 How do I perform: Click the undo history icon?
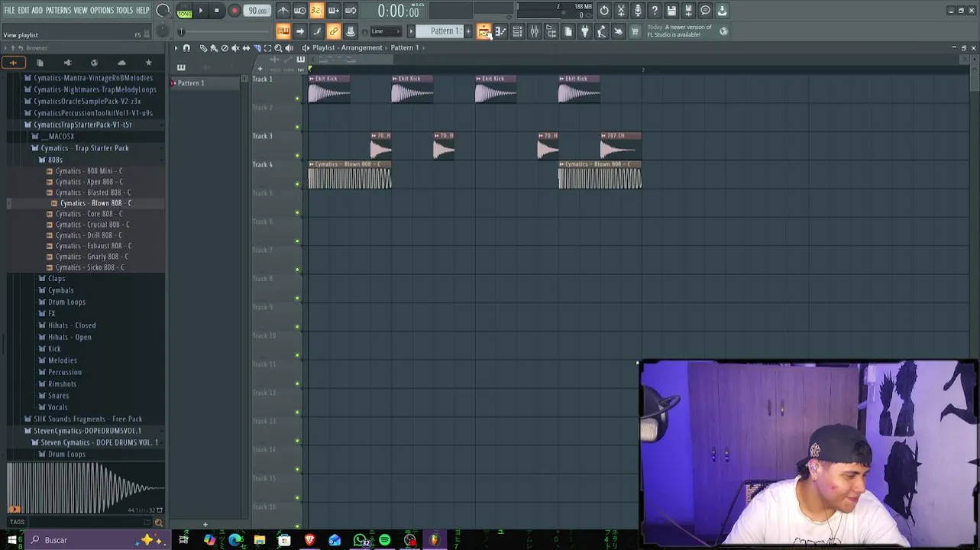coord(604,11)
